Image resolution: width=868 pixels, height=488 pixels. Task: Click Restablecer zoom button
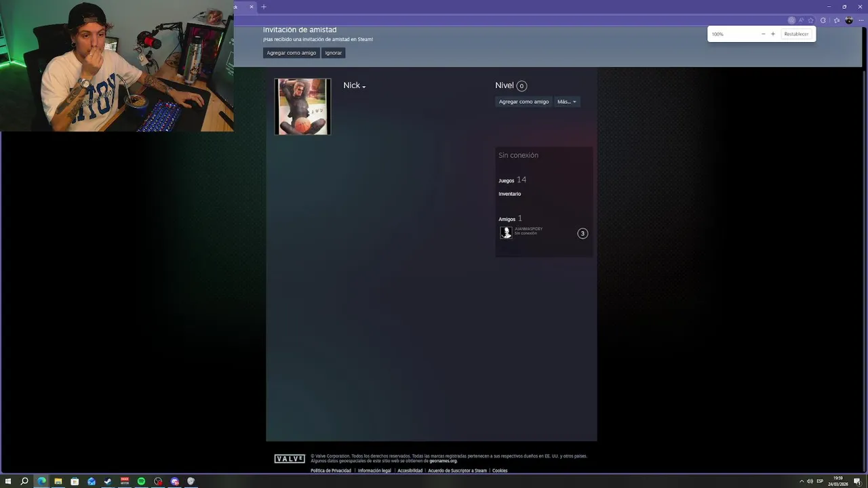pos(796,34)
